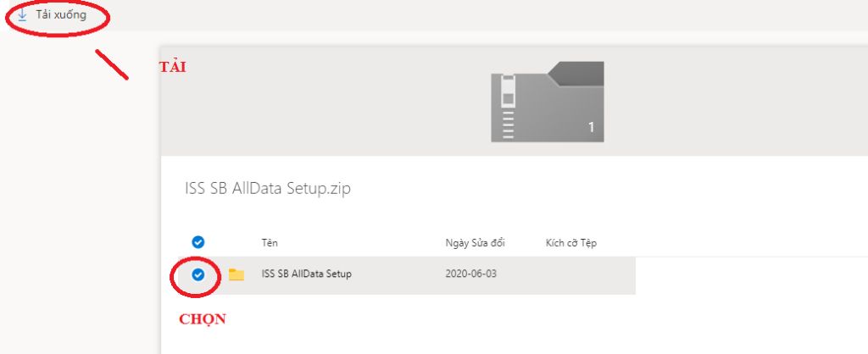Sort by the "Tên" column header
Viewport: 868px width, 354px height.
pyautogui.click(x=270, y=243)
